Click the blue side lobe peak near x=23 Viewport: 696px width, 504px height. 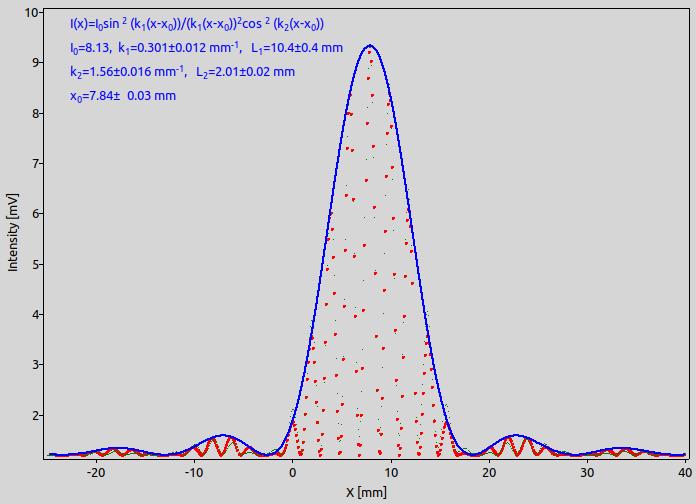(x=517, y=435)
